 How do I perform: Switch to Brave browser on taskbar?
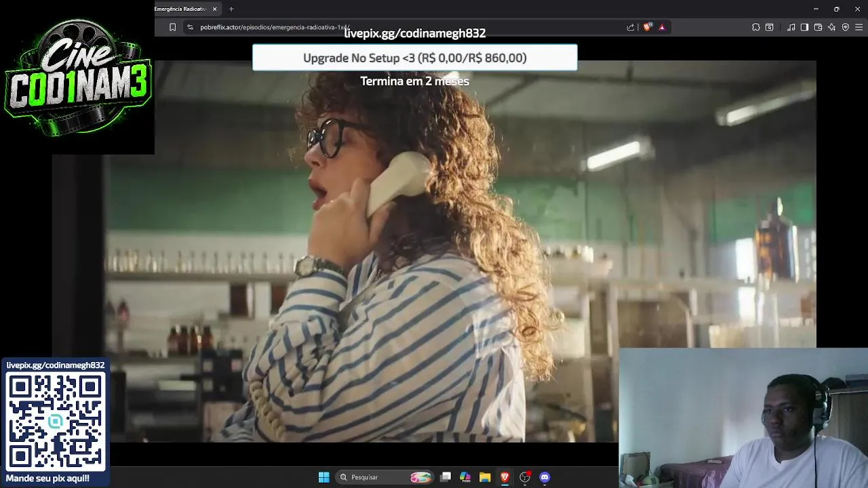point(505,477)
